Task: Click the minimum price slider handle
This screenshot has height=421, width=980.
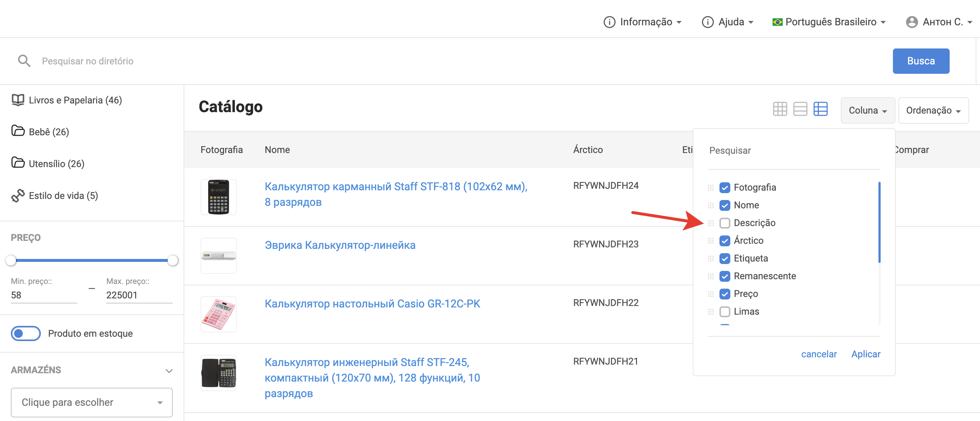Action: coord(11,261)
